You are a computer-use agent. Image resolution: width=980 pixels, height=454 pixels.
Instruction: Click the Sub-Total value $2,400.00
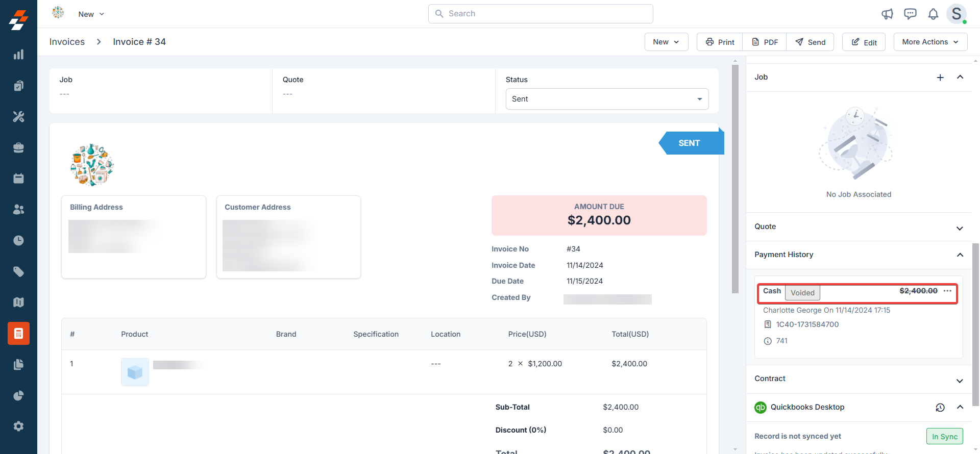pyautogui.click(x=621, y=407)
